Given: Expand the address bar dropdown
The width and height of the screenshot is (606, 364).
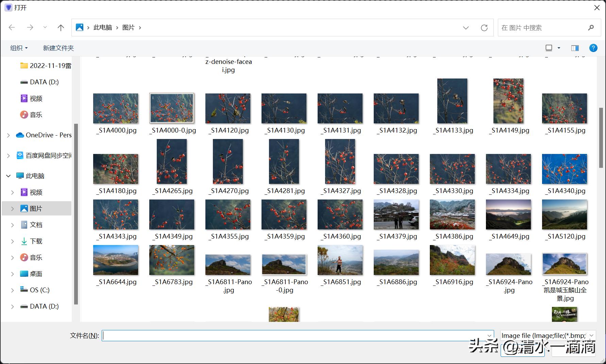Looking at the screenshot, I should pyautogui.click(x=466, y=28).
